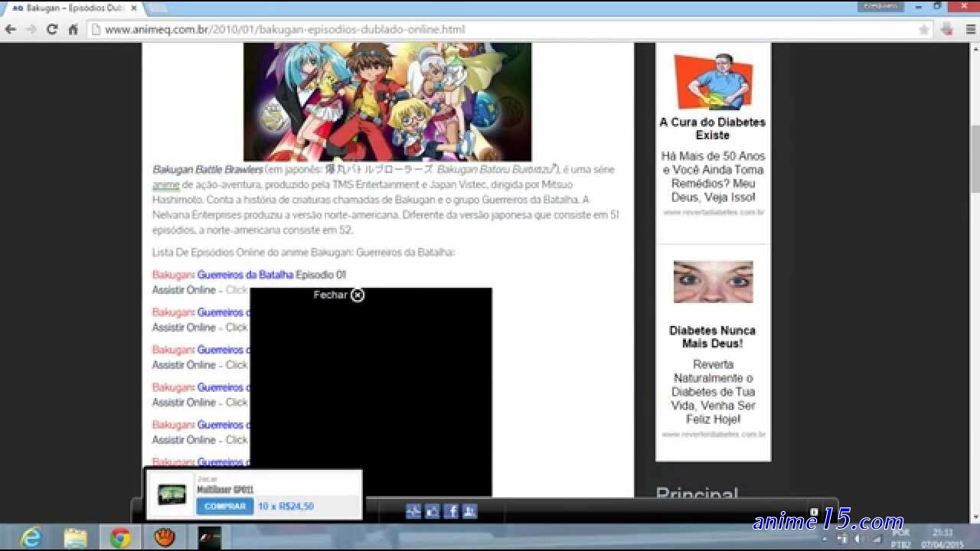The width and height of the screenshot is (980, 551).
Task: Open File Explorer folder in taskbar
Action: tap(76, 538)
